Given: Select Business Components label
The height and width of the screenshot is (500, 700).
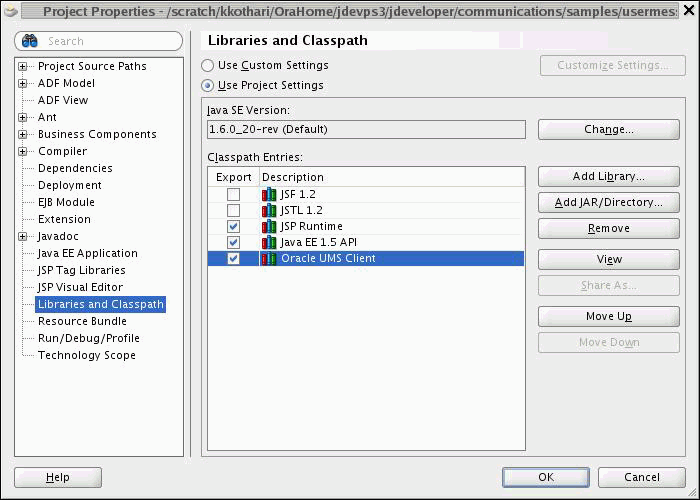Looking at the screenshot, I should [97, 134].
